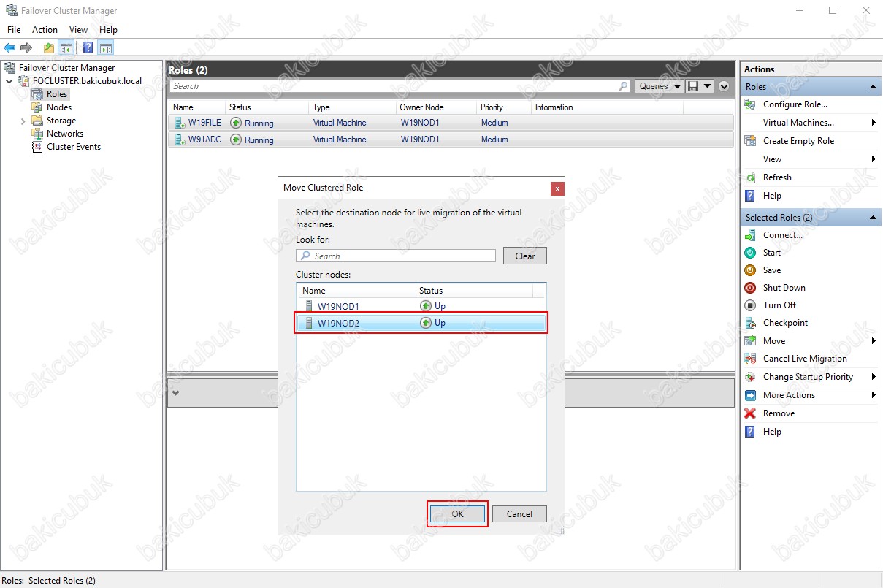Image resolution: width=883 pixels, height=588 pixels.
Task: Click the save query disk icon
Action: (693, 86)
